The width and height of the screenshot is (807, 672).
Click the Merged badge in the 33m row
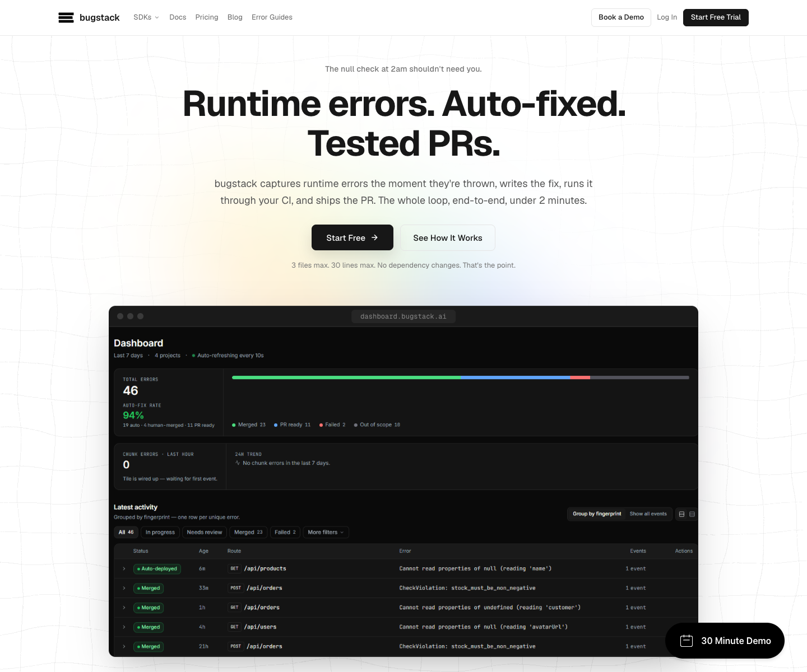149,588
